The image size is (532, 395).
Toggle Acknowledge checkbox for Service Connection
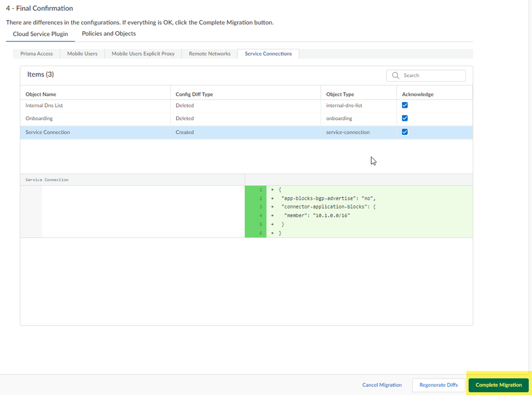405,133
